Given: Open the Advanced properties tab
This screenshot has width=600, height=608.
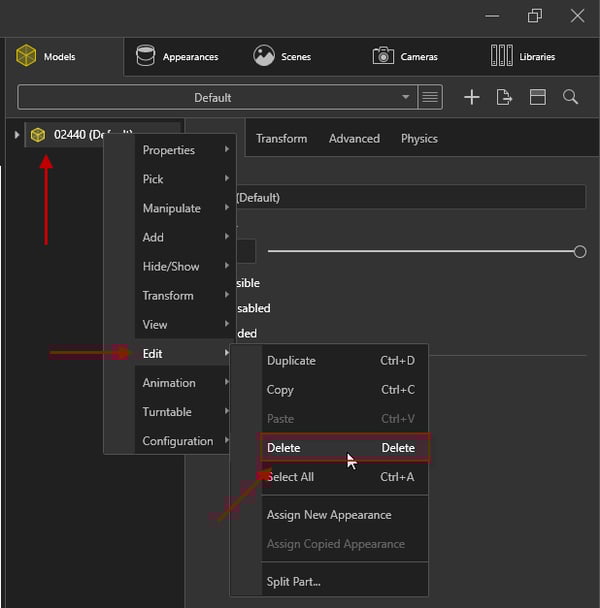Looking at the screenshot, I should [354, 139].
